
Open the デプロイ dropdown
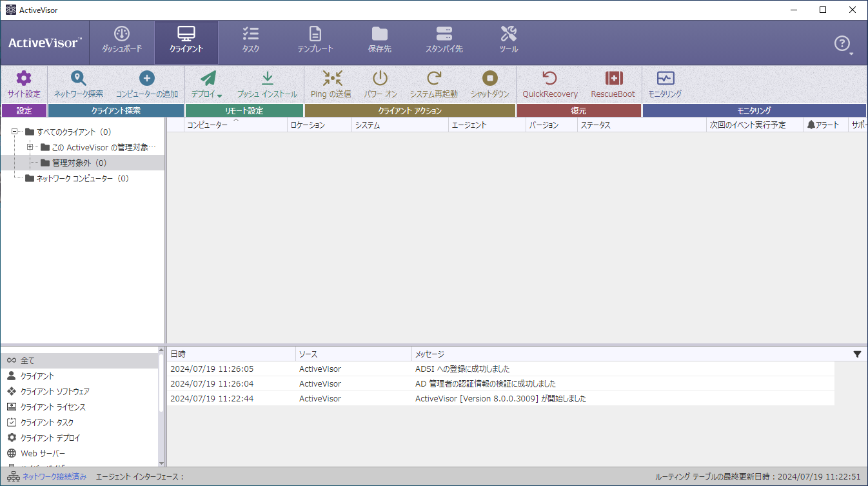point(207,85)
